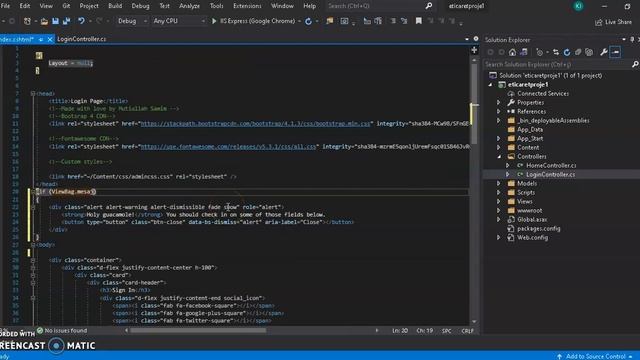Expand the Models folder
Screen dimensions: 640x360
[498, 183]
